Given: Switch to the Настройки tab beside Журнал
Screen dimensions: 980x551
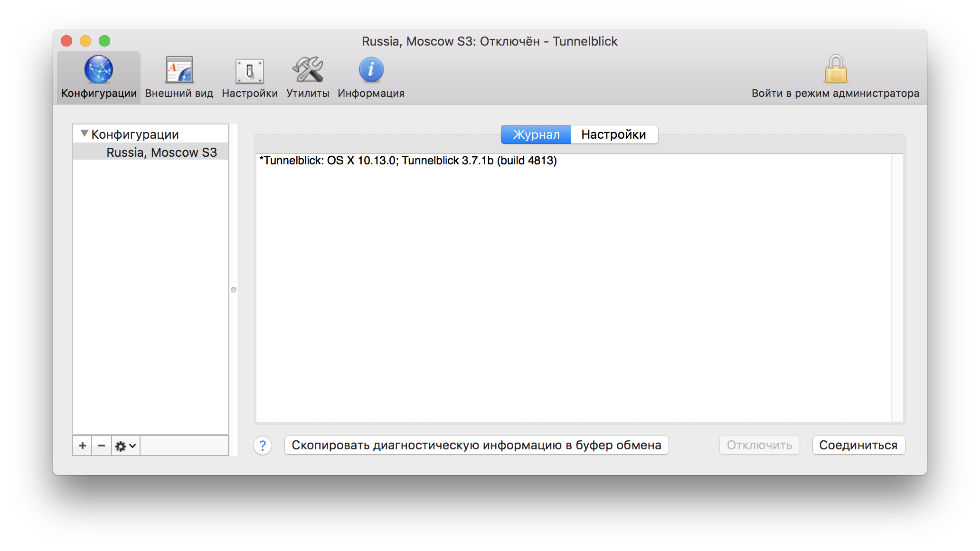Looking at the screenshot, I should pyautogui.click(x=614, y=134).
